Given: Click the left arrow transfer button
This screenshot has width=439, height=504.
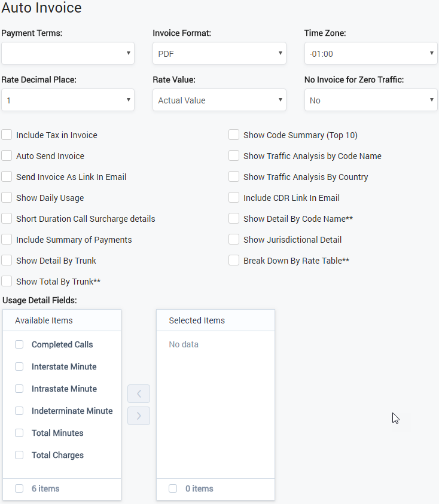Looking at the screenshot, I should (x=139, y=393).
